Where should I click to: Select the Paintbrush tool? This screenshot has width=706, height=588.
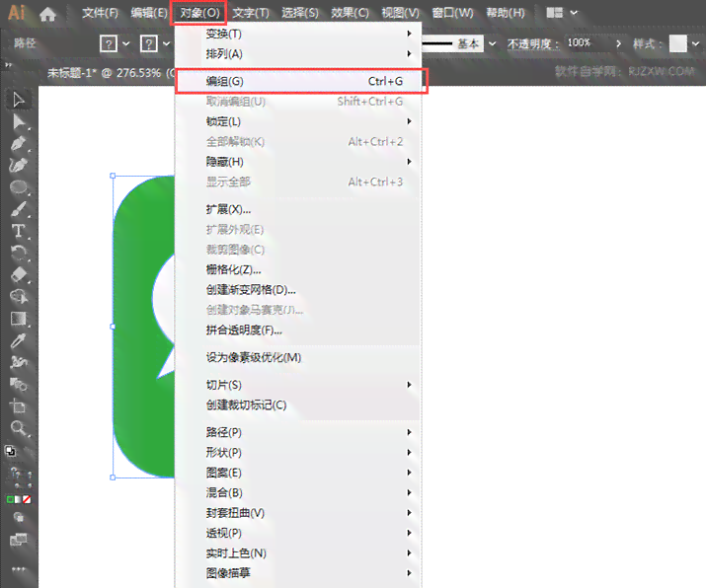click(18, 209)
